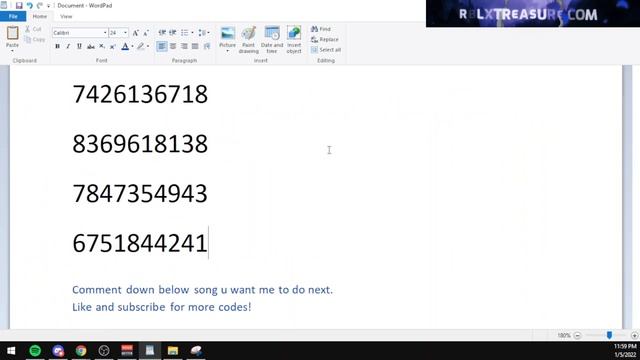Viewport: 640px width, 360px height.
Task: Open the line spacing options
Action: [203, 33]
